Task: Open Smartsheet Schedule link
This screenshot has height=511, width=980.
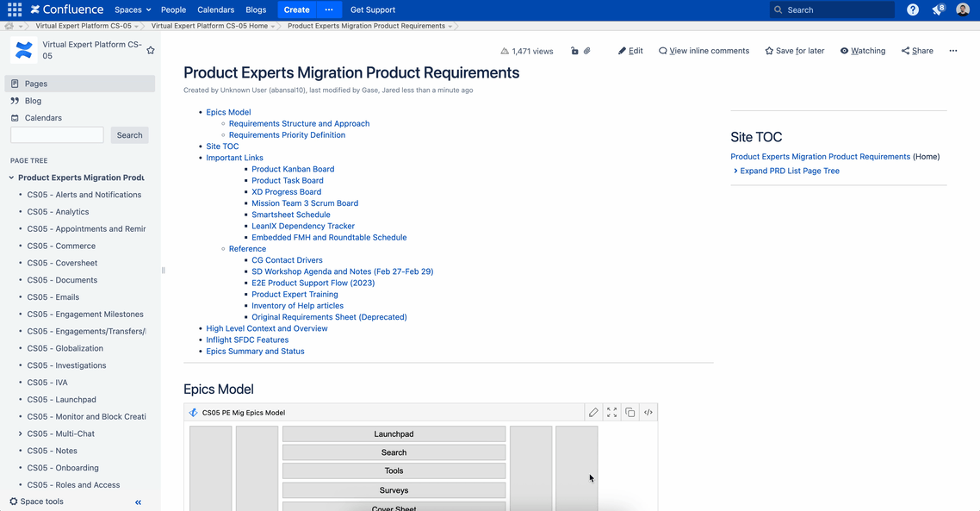Action: [291, 215]
